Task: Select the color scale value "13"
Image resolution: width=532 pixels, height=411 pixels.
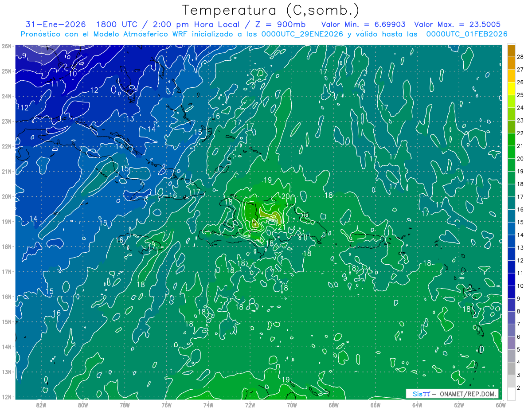Action: (x=520, y=247)
